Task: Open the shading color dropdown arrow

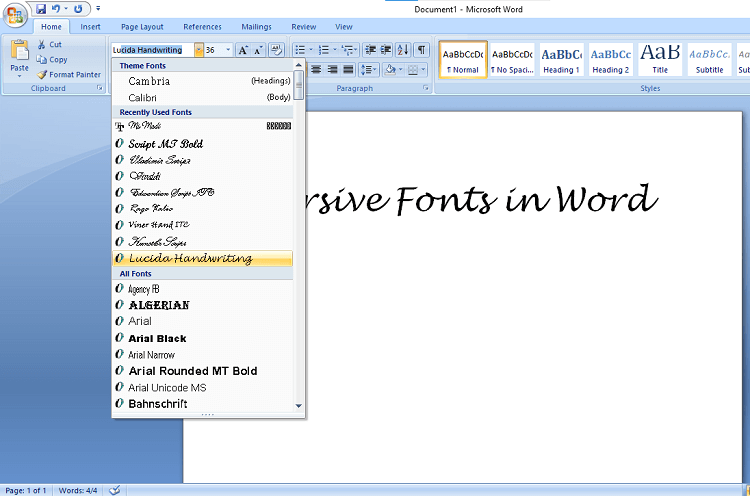Action: 401,70
